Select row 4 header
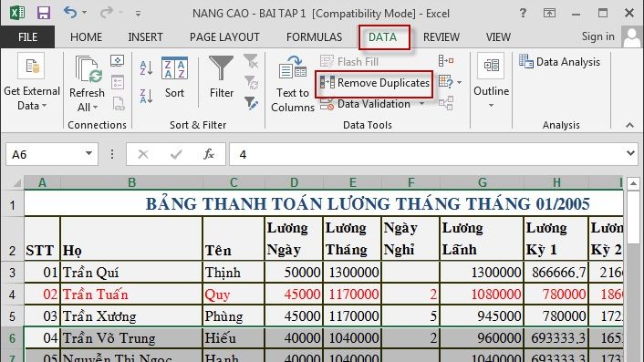This screenshot has height=362, width=644. (12, 295)
